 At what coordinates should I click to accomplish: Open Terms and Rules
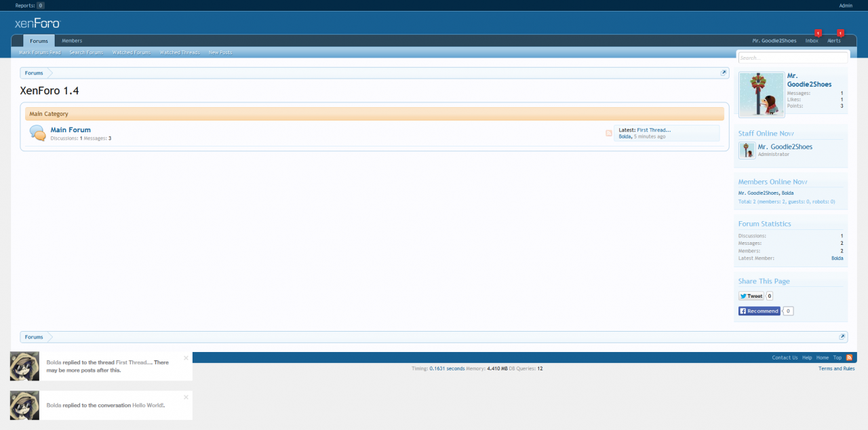(837, 368)
